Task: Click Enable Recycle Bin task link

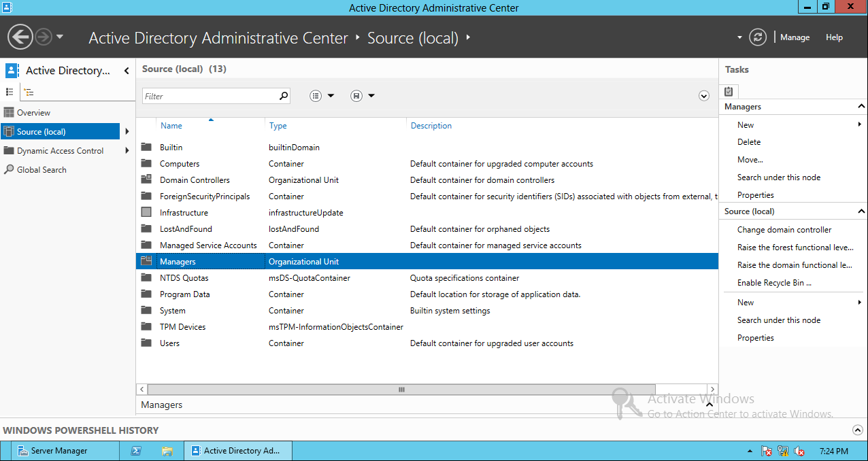Action: point(775,282)
